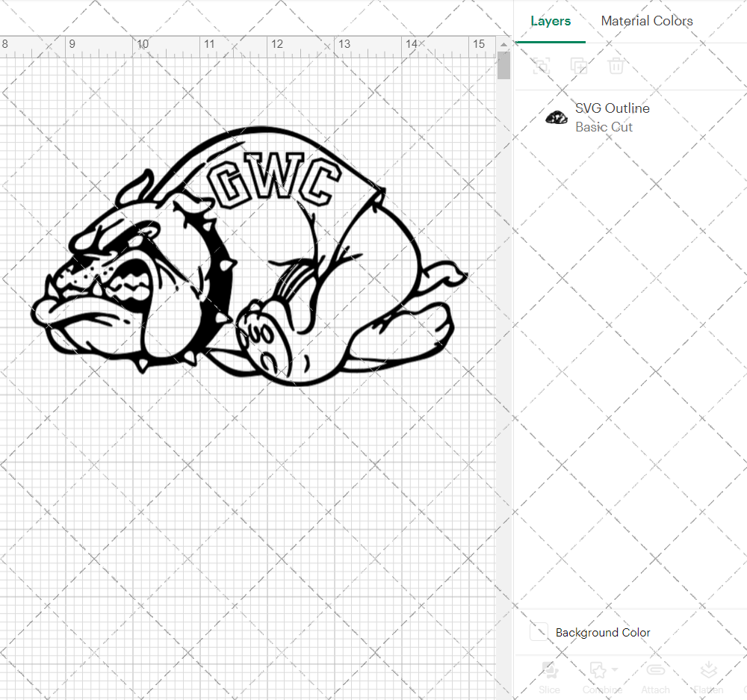Click the vertical scrollbar thumb
The width and height of the screenshot is (747, 700).
[503, 65]
